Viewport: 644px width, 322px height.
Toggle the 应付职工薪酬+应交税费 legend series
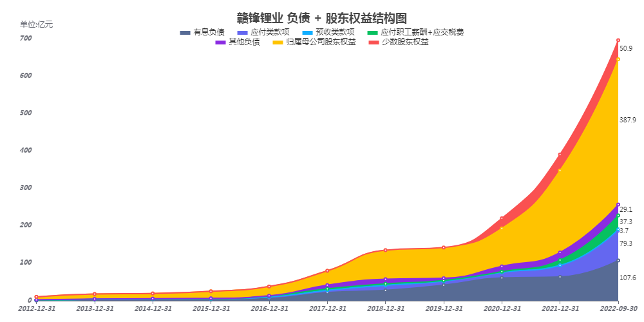coord(415,32)
